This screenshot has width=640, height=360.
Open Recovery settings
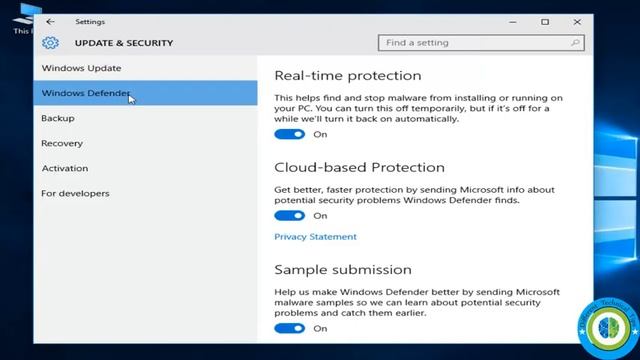(x=145, y=143)
